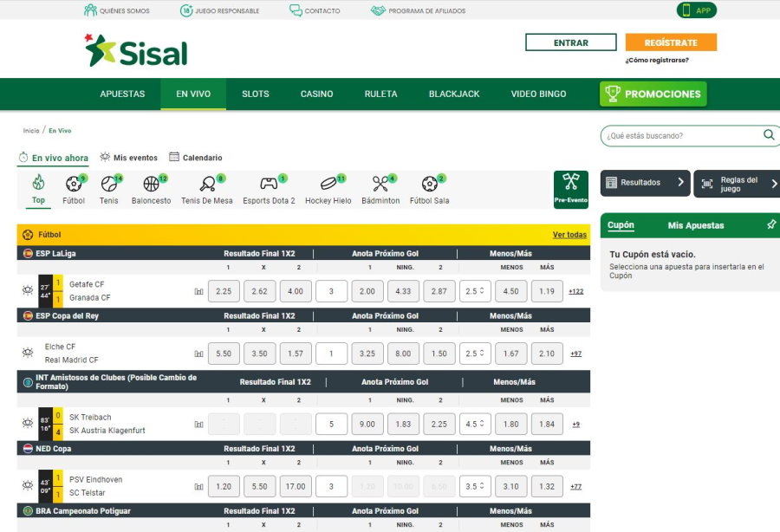This screenshot has width=780, height=532.
Task: Toggle the Getafe CF watch eye icon
Action: click(28, 290)
